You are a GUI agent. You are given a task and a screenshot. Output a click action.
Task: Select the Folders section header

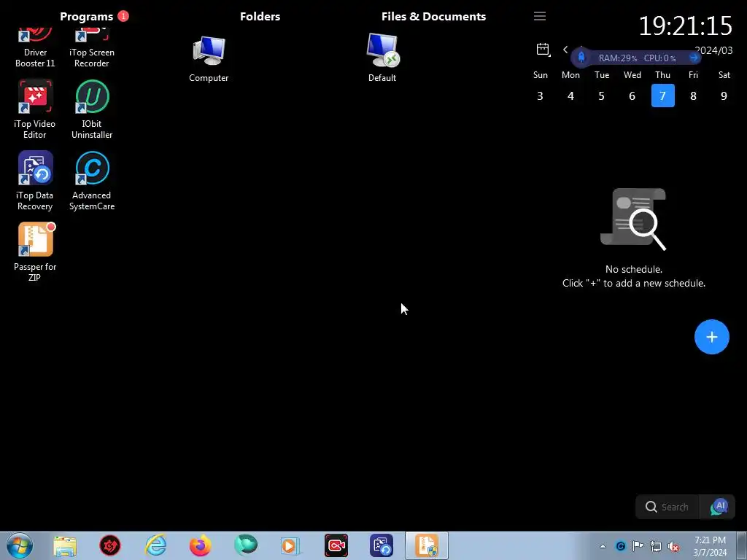point(260,16)
